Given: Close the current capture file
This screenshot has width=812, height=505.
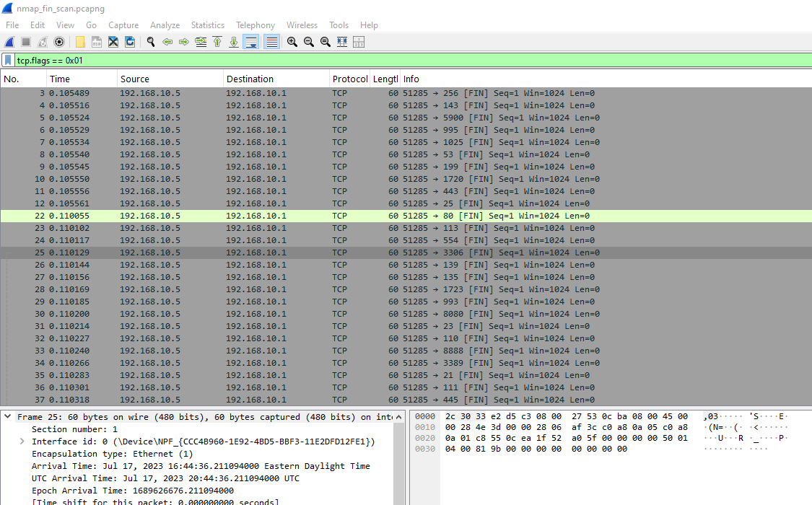Looking at the screenshot, I should pyautogui.click(x=113, y=41).
